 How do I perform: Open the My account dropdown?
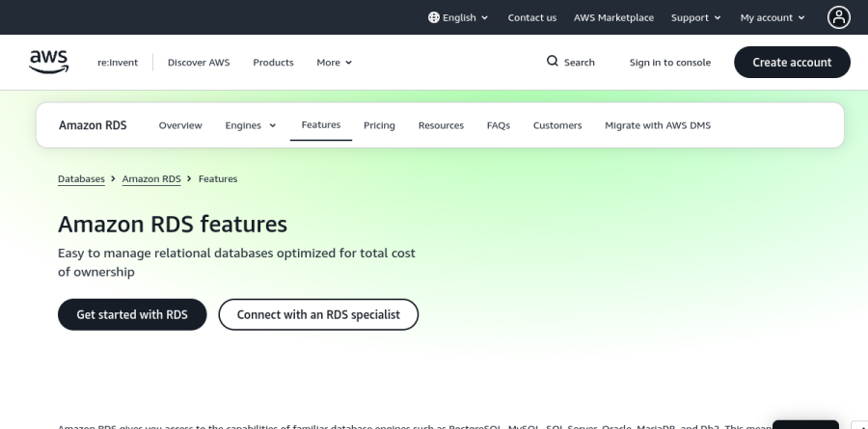(x=773, y=17)
